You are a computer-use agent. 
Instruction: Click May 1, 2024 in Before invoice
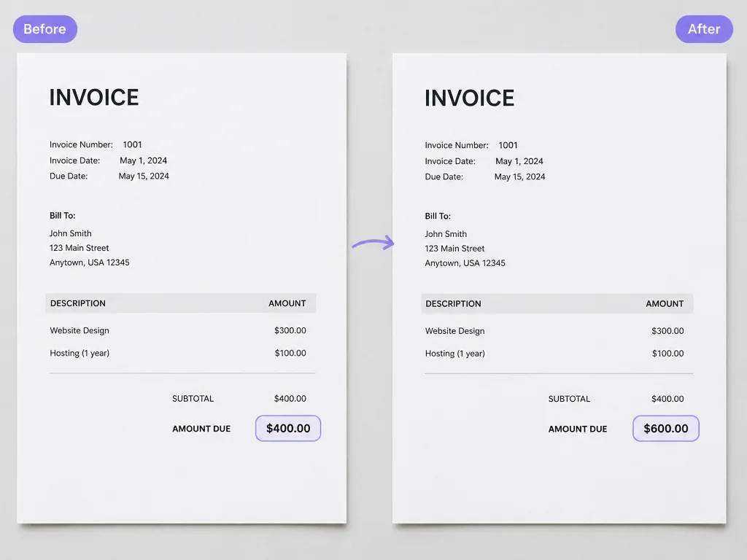point(144,160)
